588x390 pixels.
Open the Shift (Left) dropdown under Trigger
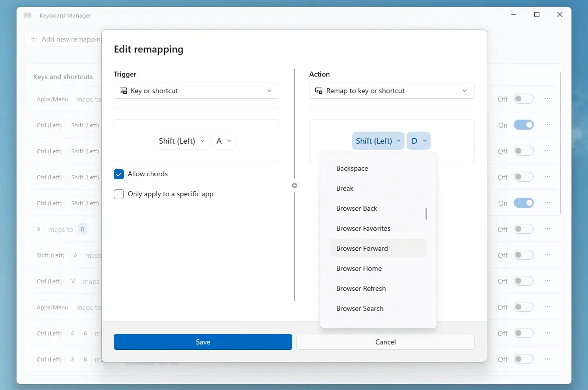pyautogui.click(x=181, y=141)
